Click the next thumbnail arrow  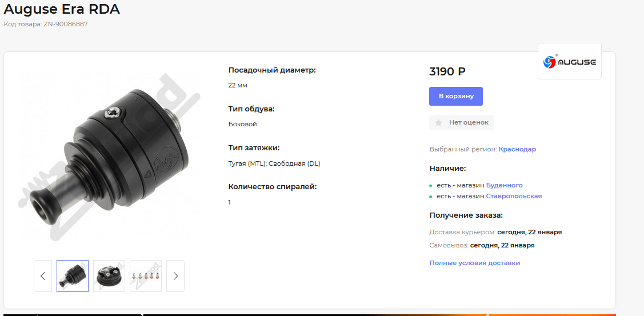[x=175, y=276]
